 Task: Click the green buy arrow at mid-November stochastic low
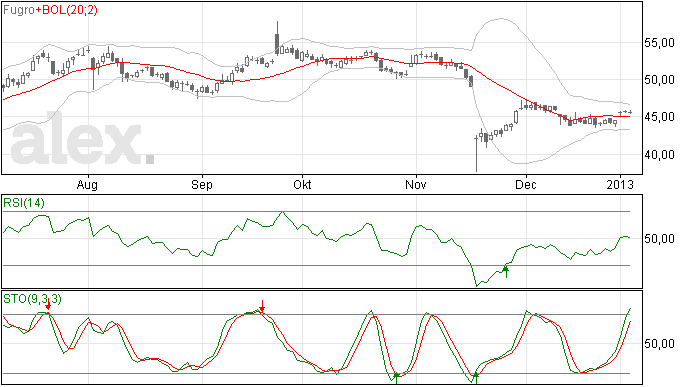coord(476,378)
